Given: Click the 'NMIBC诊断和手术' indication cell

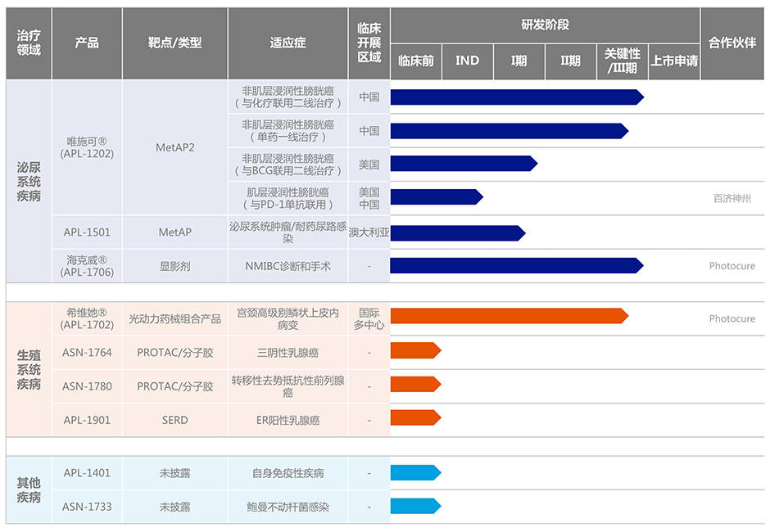Looking at the screenshot, I should coord(288,266).
